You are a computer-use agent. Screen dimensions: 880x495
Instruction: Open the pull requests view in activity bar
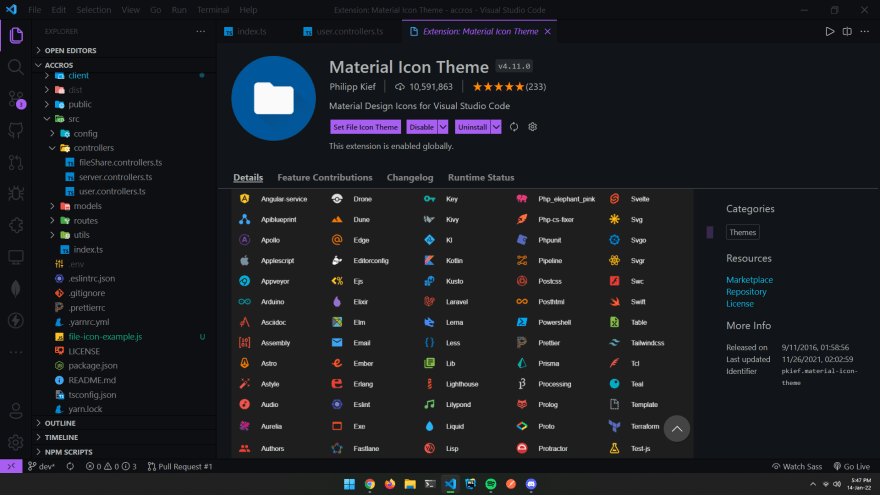pyautogui.click(x=16, y=163)
